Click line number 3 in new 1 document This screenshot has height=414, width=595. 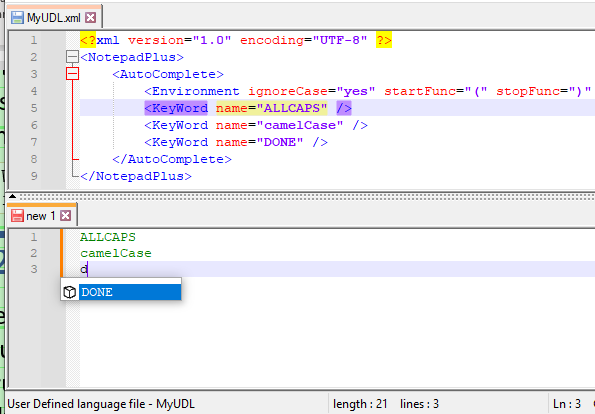34,269
